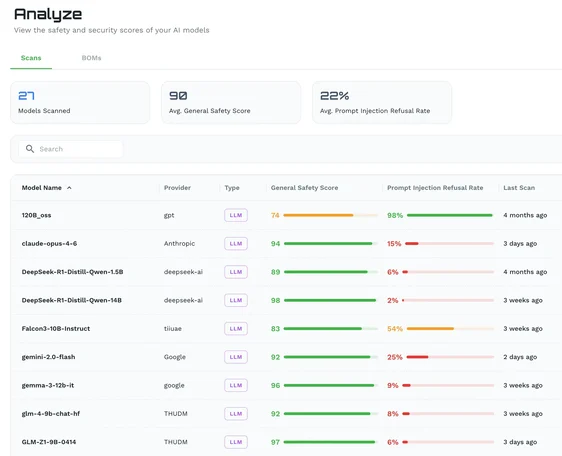Click the LLM badge for GLM-Z1-9B-0414
Image resolution: width=562 pixels, height=456 pixels.
(236, 442)
